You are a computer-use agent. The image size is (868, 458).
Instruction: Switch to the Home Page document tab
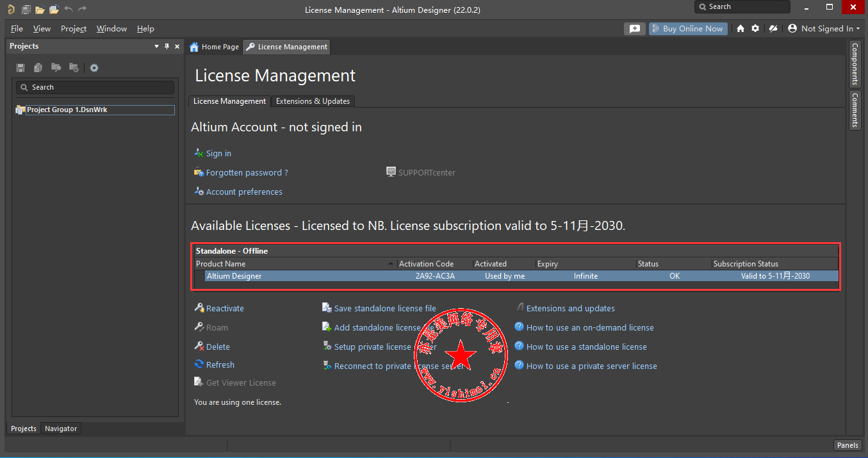[215, 47]
